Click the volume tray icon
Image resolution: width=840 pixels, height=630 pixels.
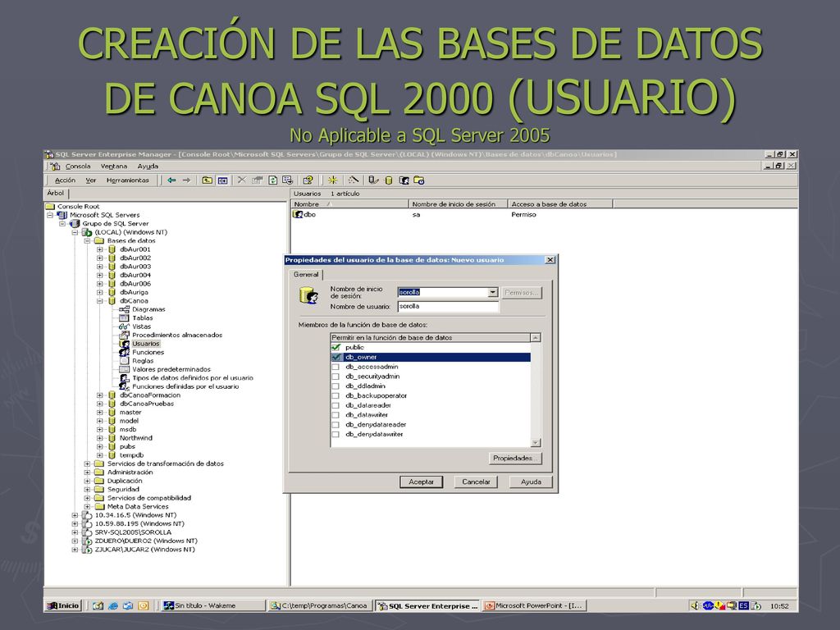tap(695, 605)
